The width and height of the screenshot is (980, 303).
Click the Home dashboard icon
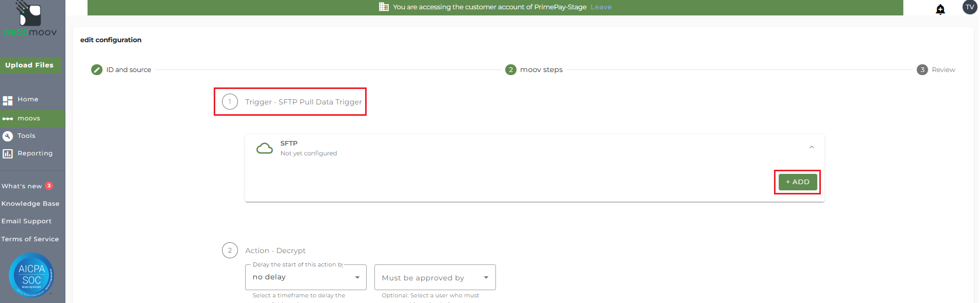(x=7, y=100)
